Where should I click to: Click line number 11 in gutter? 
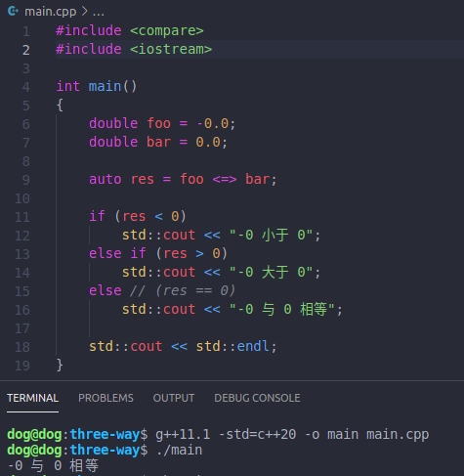point(22,217)
